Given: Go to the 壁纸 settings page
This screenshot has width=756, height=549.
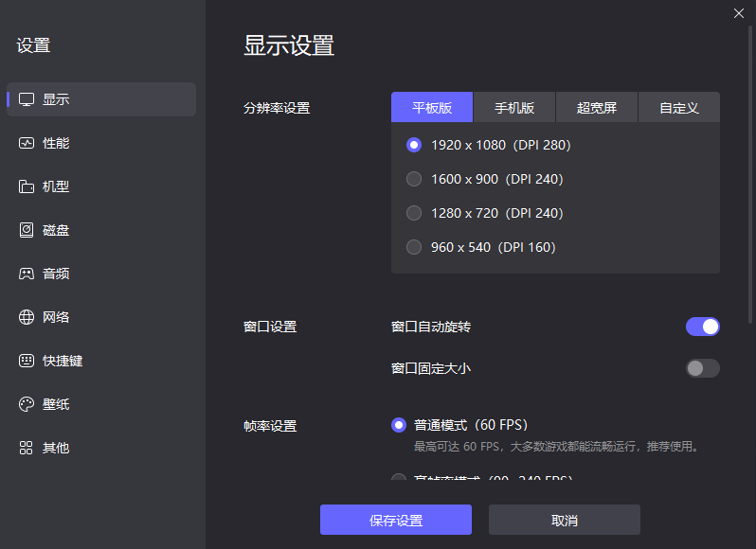Looking at the screenshot, I should pos(101,404).
